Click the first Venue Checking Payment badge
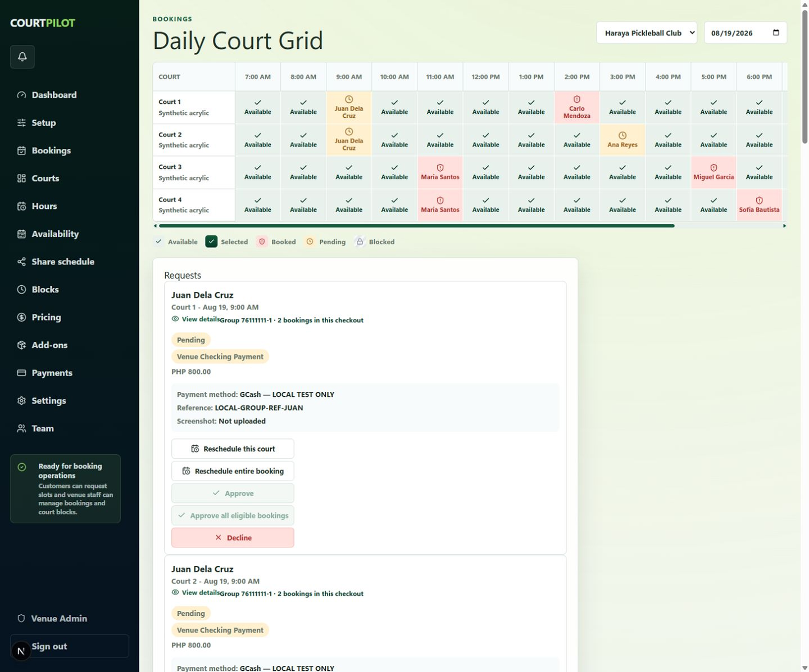The width and height of the screenshot is (809, 672). (220, 356)
